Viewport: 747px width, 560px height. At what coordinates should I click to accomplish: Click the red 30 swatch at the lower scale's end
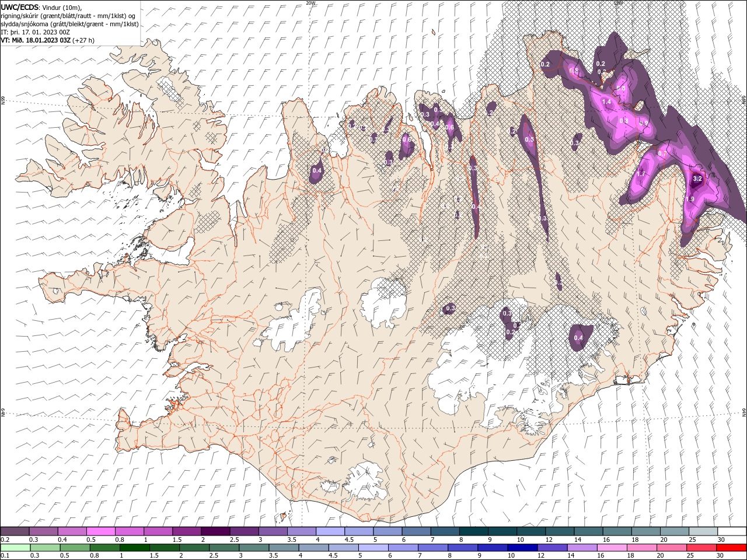pyautogui.click(x=731, y=548)
